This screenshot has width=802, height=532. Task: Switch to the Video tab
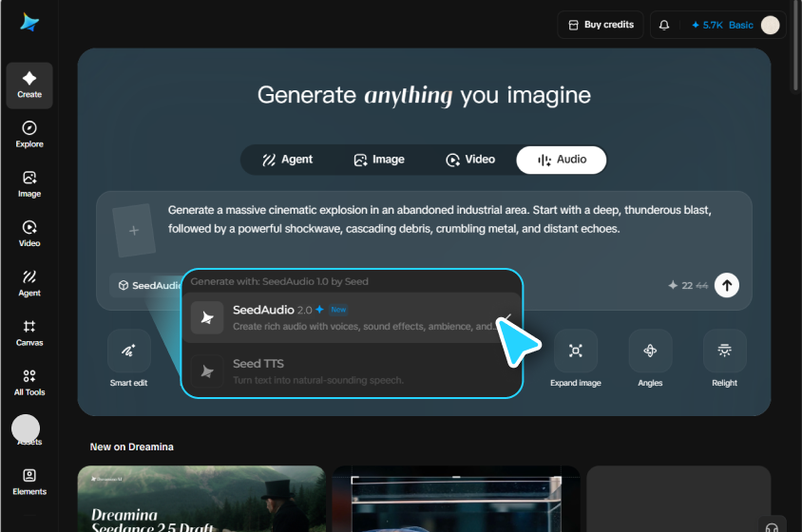(470, 160)
